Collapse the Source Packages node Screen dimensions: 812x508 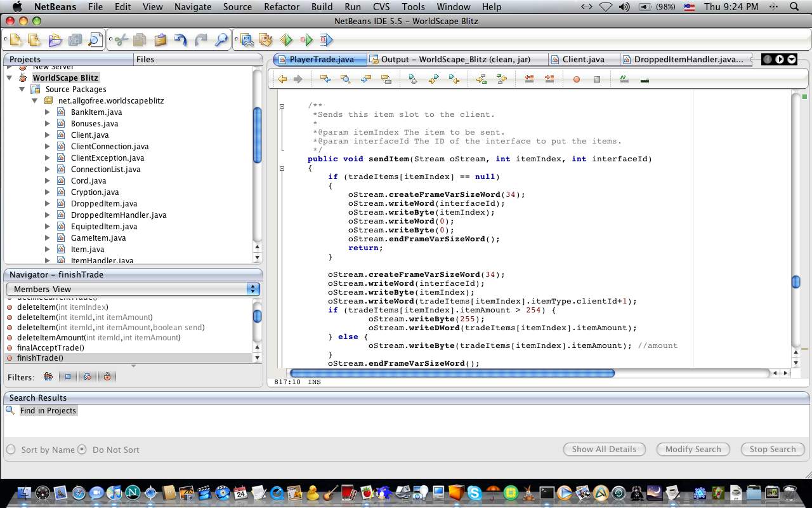click(x=22, y=89)
